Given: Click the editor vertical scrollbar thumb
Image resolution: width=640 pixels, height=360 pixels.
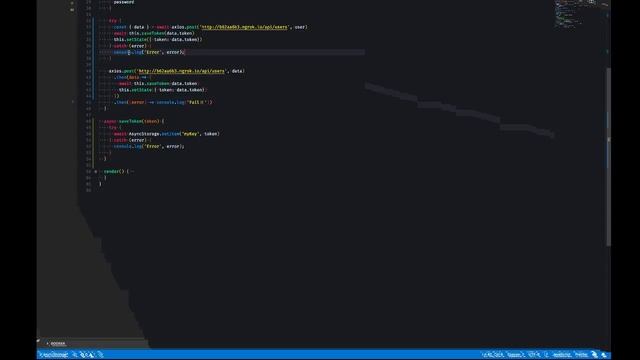Looking at the screenshot, I should [608, 156].
